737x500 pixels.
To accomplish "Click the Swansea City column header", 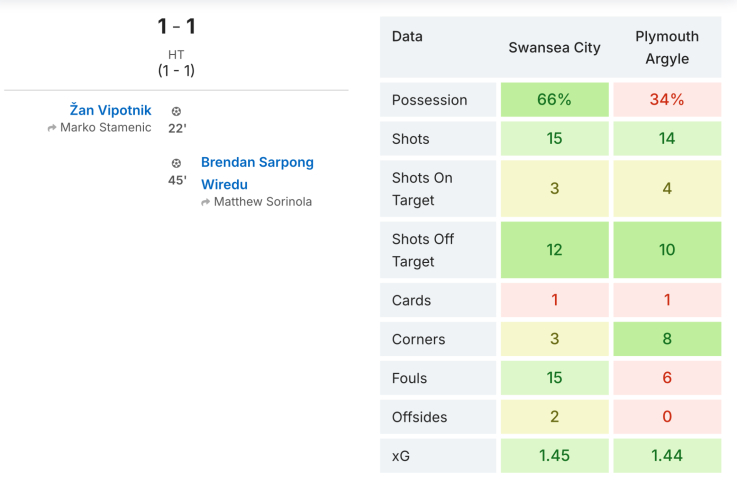I will 554,47.
